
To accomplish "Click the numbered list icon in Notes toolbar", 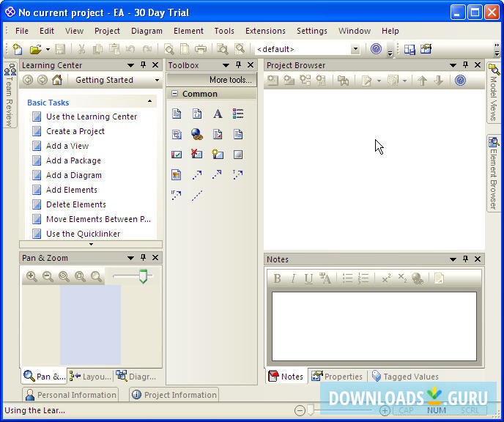I will (x=363, y=278).
